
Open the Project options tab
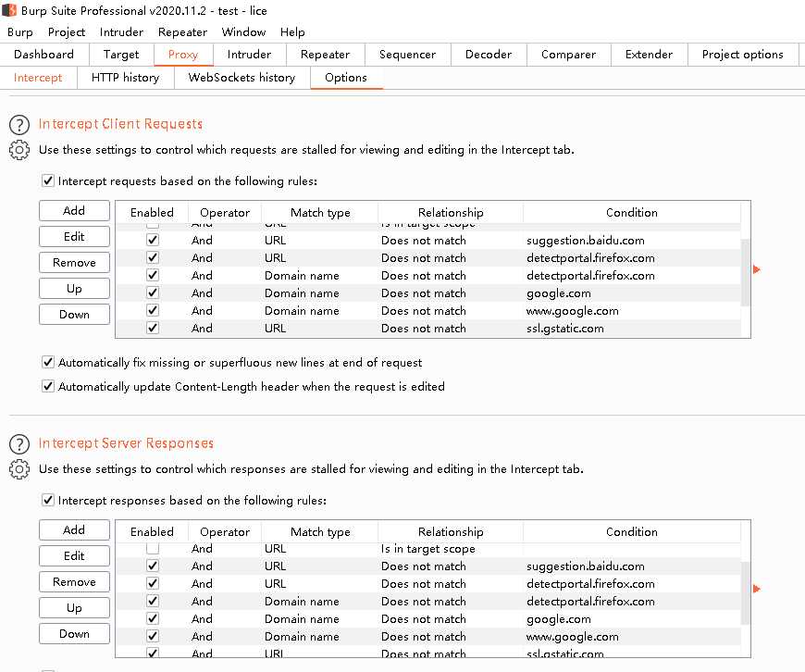743,55
